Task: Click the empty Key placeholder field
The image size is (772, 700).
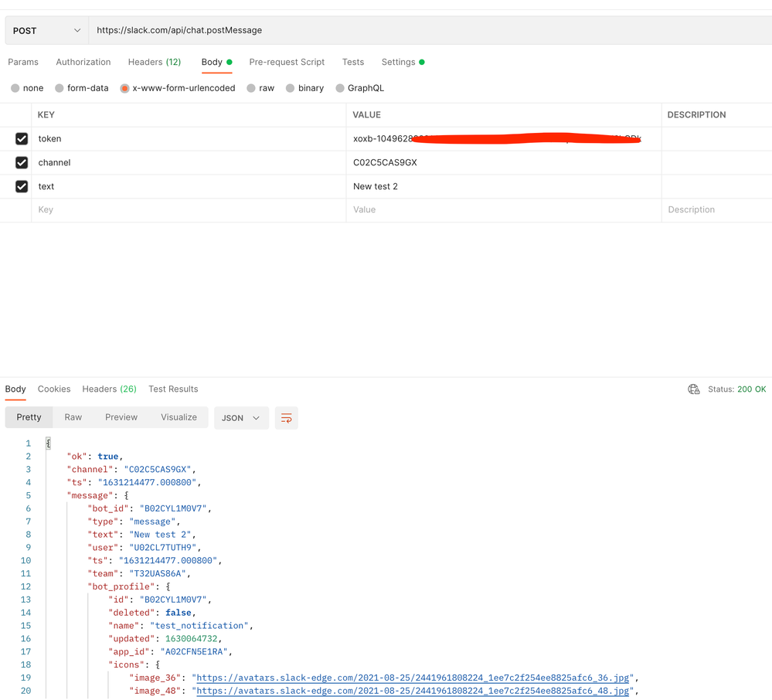Action: [x=189, y=209]
